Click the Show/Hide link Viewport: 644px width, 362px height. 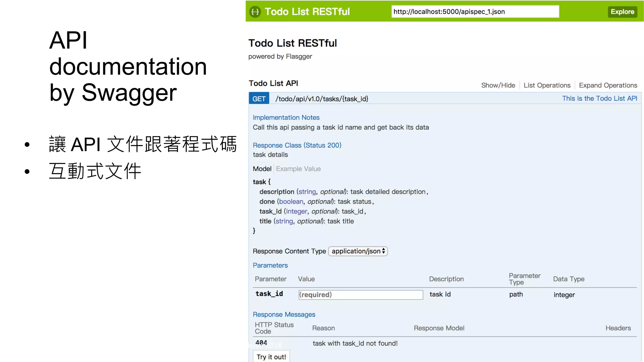498,85
